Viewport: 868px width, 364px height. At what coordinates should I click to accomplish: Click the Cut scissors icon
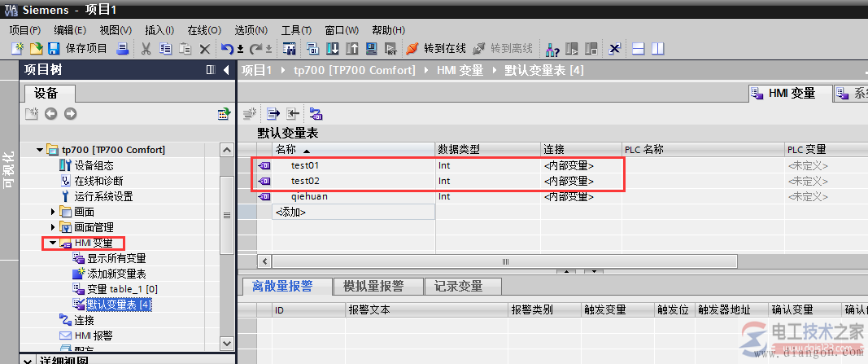point(146,49)
